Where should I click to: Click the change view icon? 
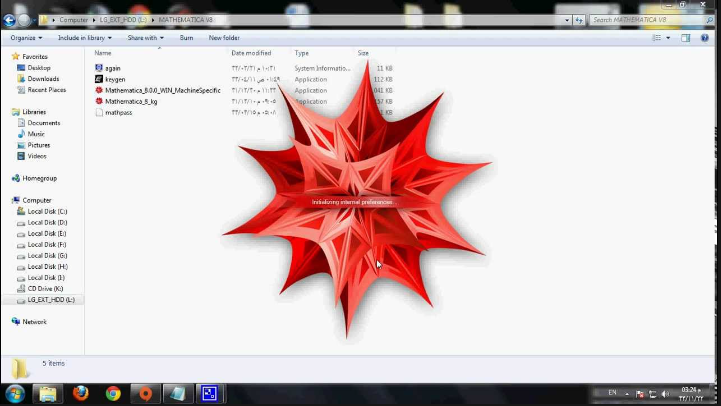(x=657, y=38)
